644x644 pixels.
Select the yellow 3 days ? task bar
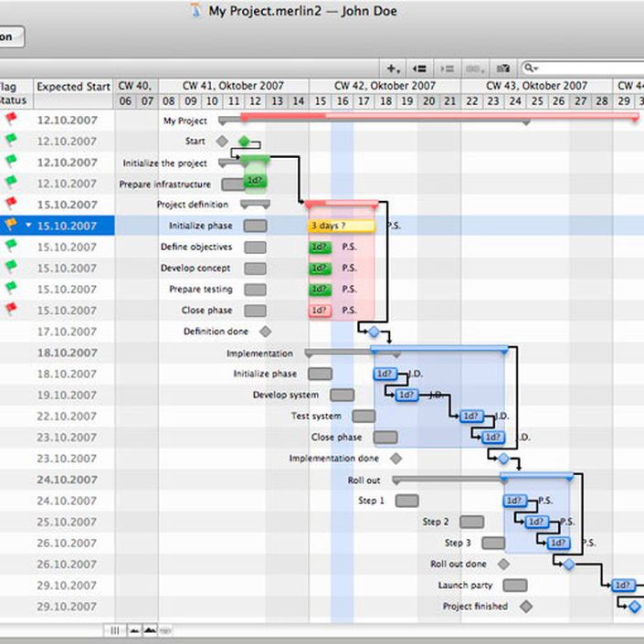click(342, 226)
